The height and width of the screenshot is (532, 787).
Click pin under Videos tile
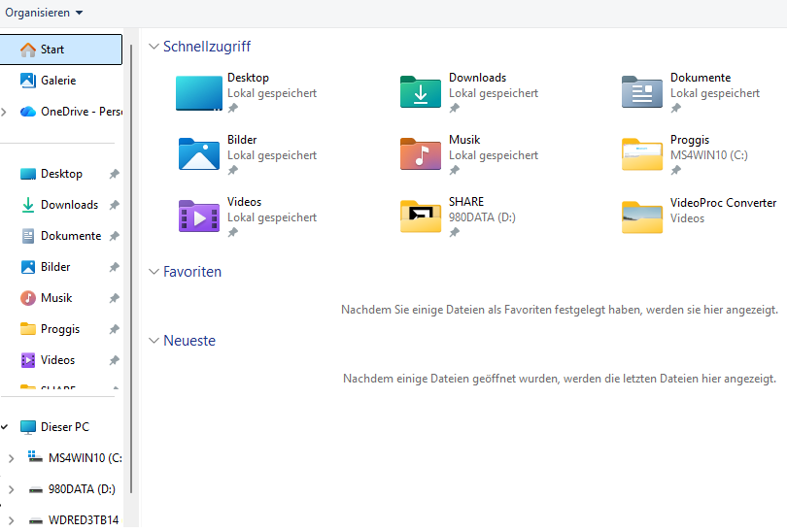coord(233,232)
